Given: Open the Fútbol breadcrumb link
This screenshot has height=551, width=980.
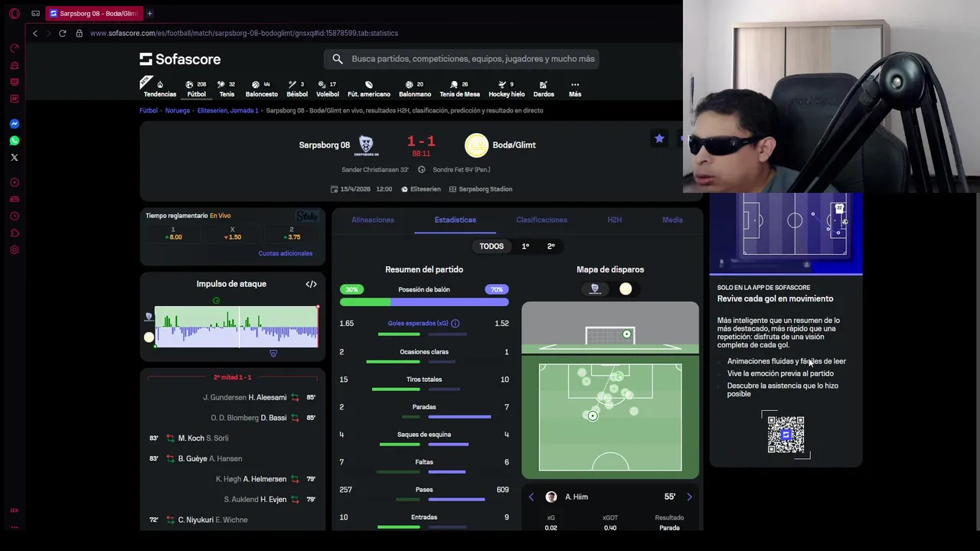Looking at the screenshot, I should [149, 110].
